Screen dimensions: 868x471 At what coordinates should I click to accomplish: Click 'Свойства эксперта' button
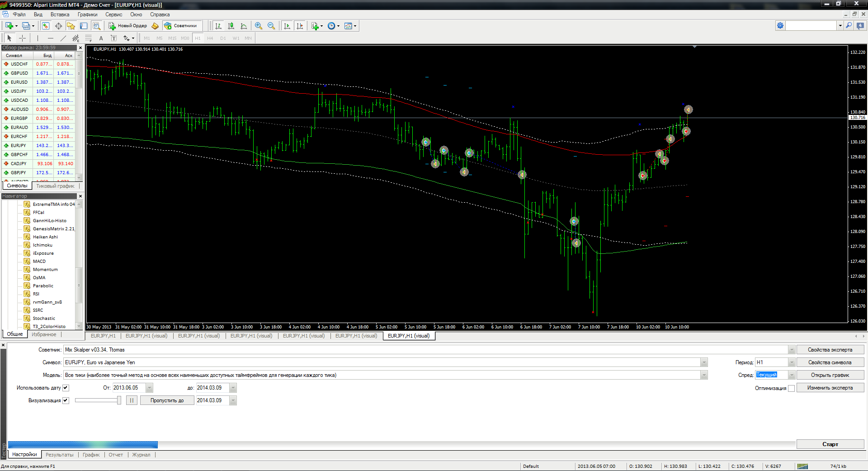[830, 350]
